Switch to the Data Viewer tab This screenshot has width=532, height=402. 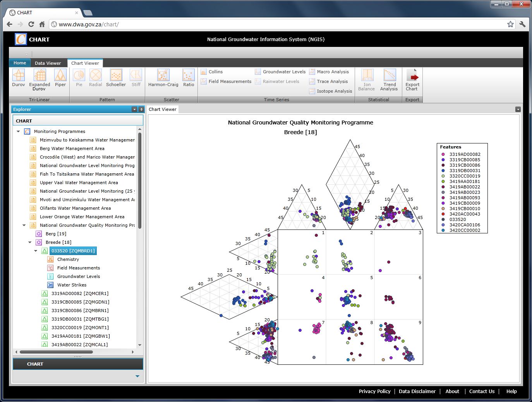click(x=48, y=63)
